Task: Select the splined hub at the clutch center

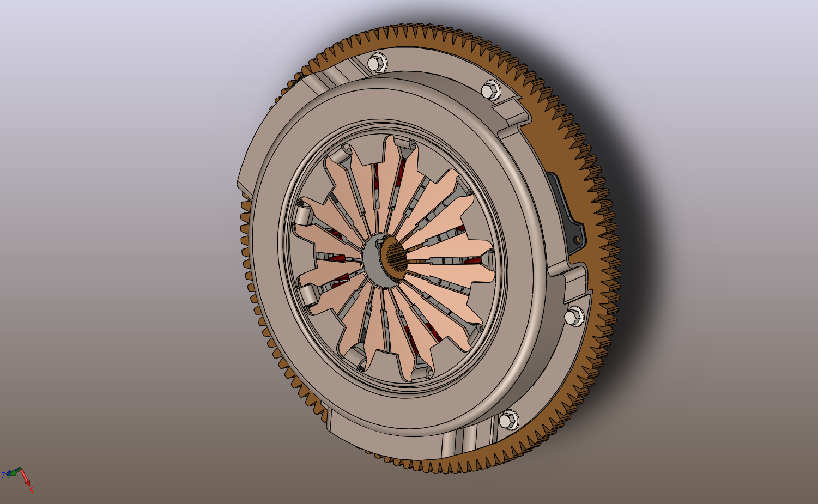Action: (393, 258)
